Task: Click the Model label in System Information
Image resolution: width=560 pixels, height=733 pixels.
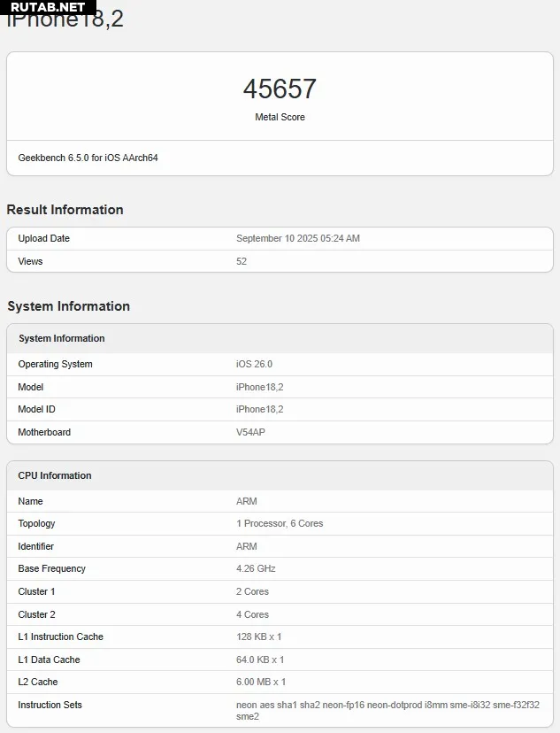Action: pyautogui.click(x=31, y=387)
